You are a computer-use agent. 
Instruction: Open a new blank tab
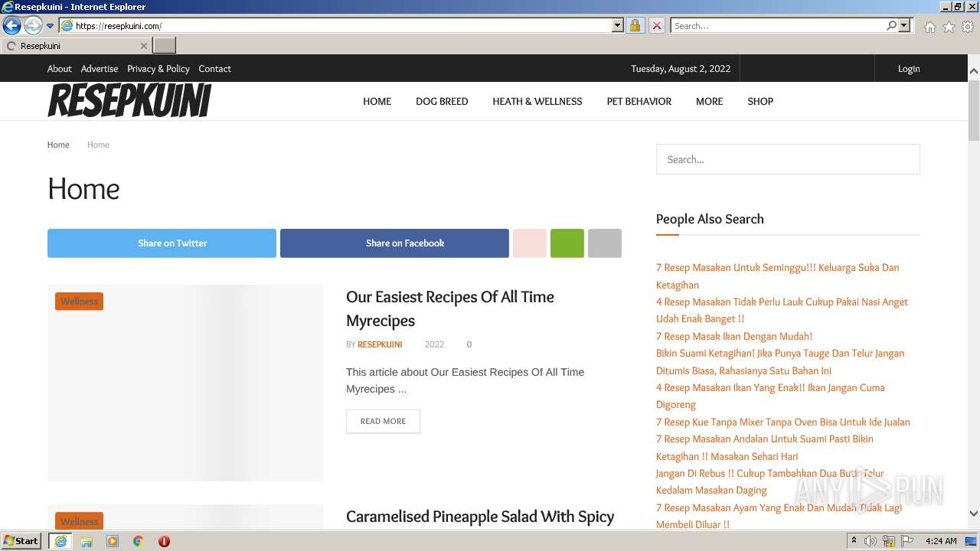[165, 46]
